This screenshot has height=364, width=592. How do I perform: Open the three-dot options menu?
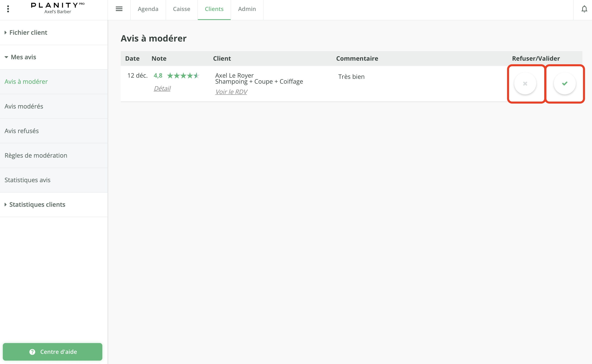8,9
